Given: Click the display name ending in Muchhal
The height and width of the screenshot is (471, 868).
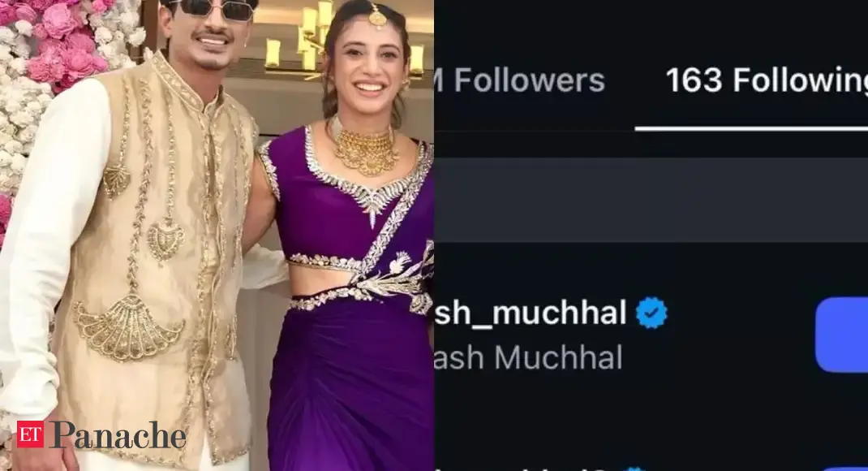Looking at the screenshot, I should tap(528, 357).
